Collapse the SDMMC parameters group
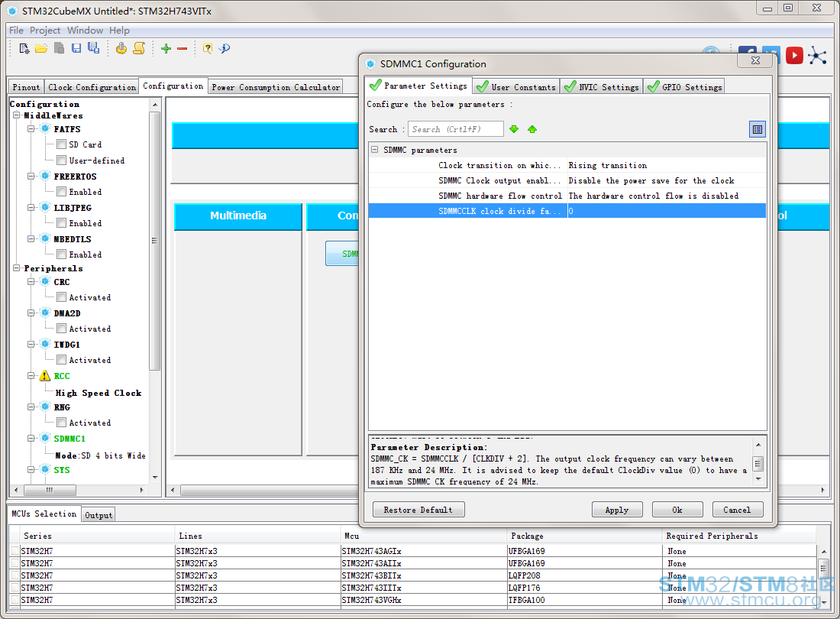Viewport: 840px width, 619px height. [375, 150]
